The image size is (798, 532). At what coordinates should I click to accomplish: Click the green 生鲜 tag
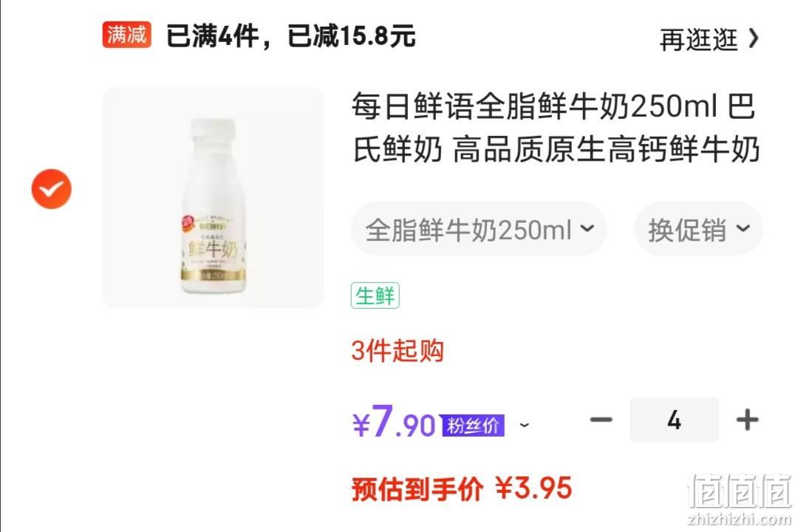pyautogui.click(x=375, y=296)
